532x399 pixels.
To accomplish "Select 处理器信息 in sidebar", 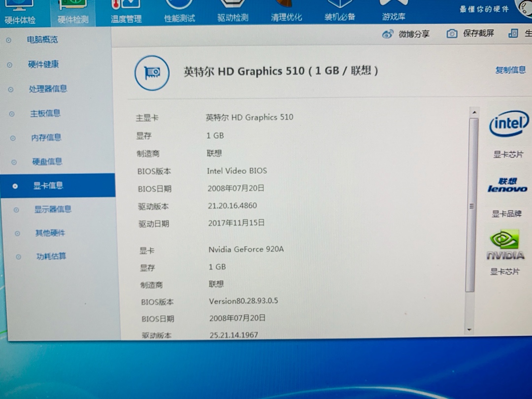I will click(x=48, y=89).
